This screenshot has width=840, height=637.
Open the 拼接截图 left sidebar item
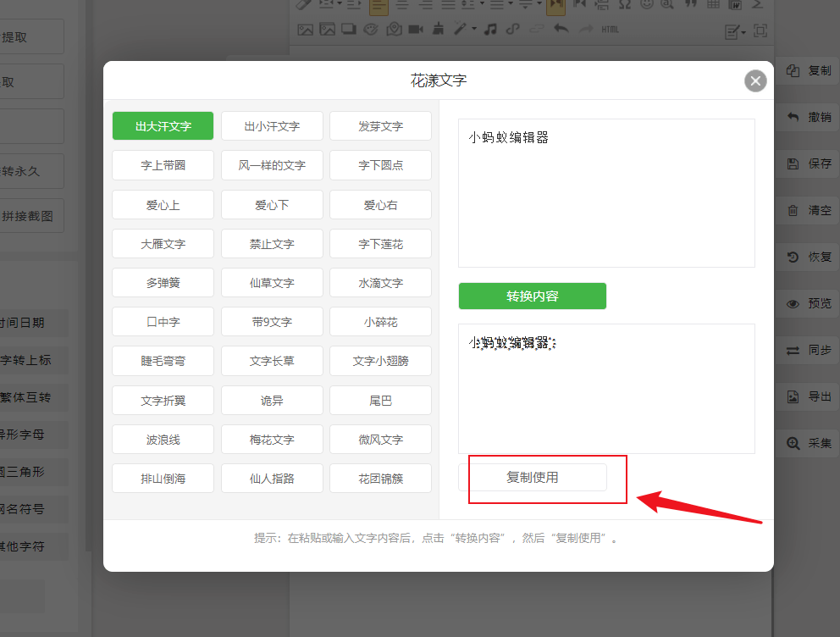tap(28, 216)
